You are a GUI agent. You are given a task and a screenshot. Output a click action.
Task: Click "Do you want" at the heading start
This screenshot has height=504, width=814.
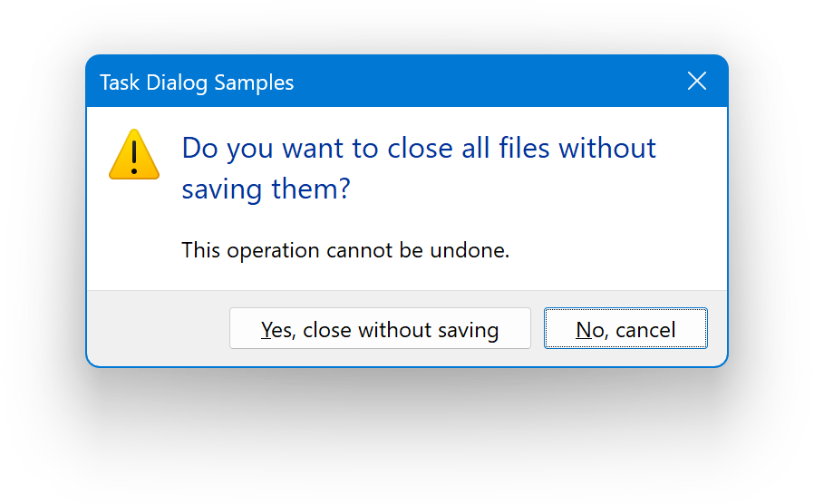(x=231, y=148)
